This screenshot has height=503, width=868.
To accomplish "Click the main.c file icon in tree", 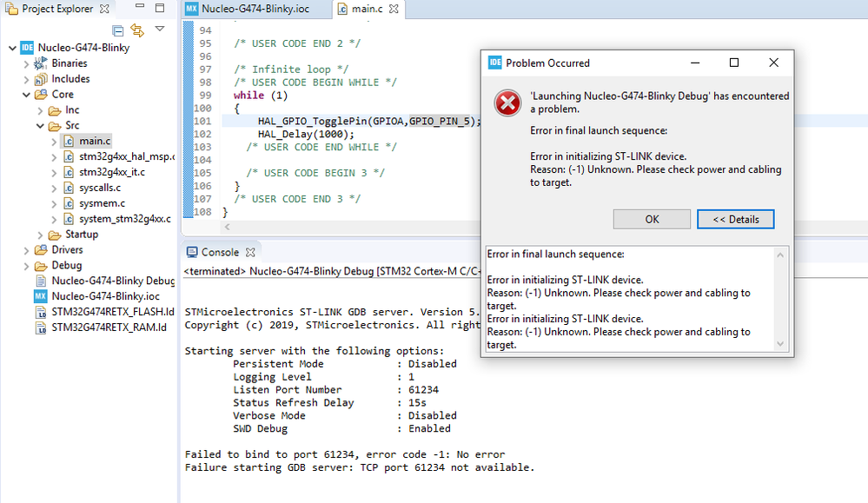I will coord(68,141).
